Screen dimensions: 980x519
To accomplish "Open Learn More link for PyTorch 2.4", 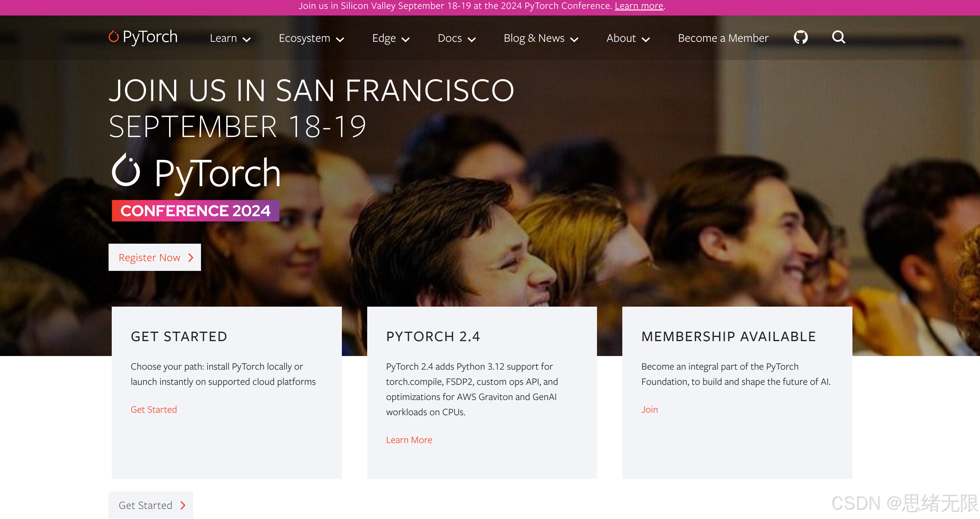I will (409, 440).
